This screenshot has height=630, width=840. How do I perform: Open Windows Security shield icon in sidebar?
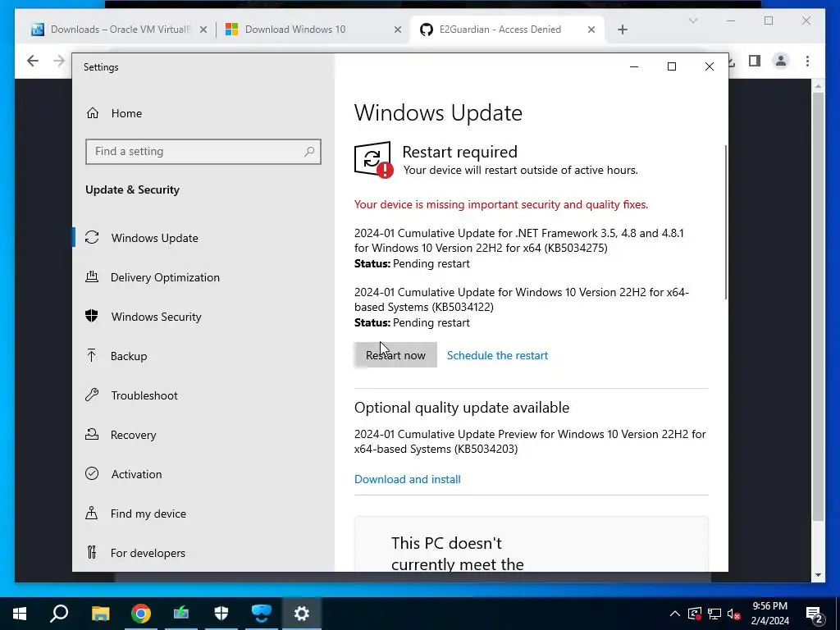pos(92,316)
